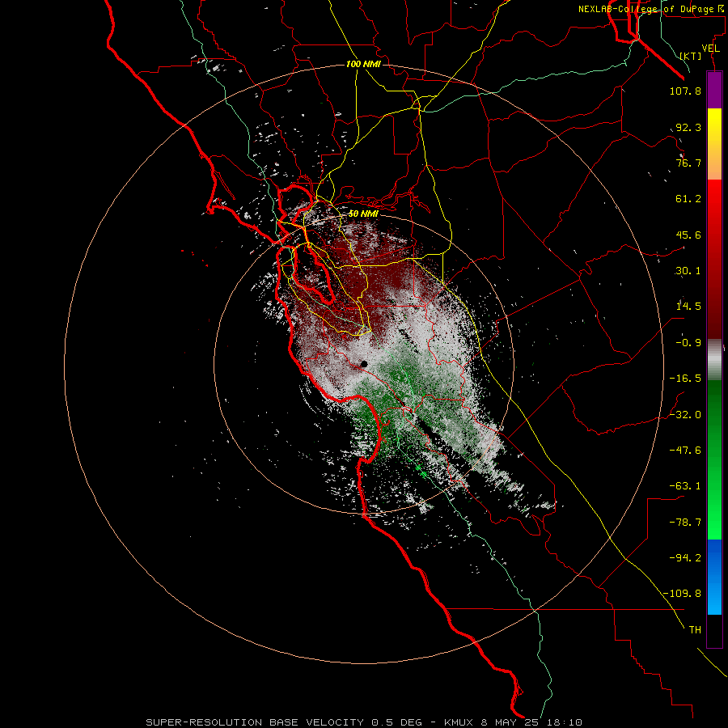Click the 61.2 velocity scale value
728x728 pixels.
688,199
